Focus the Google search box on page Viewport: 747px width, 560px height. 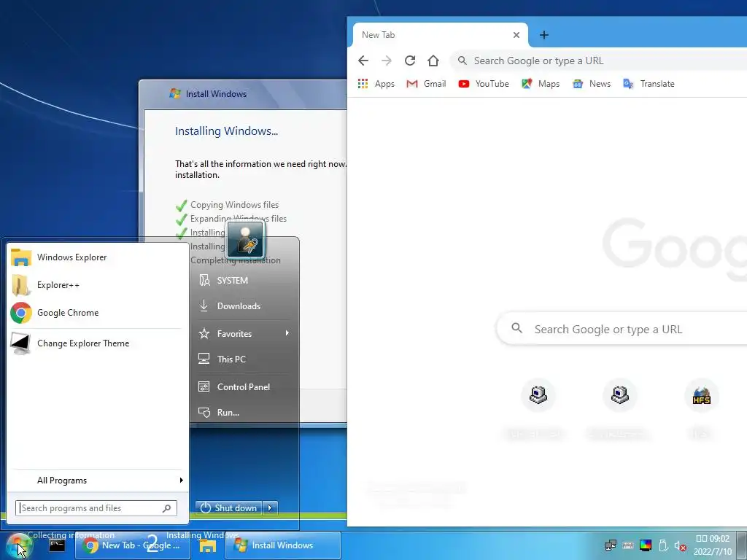(622, 329)
